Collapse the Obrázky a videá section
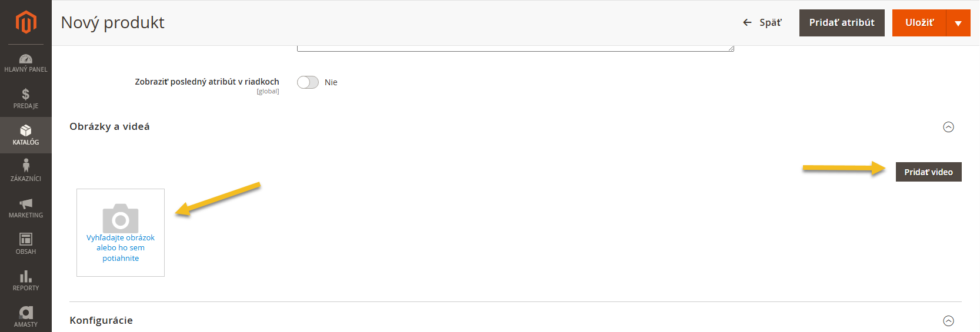The height and width of the screenshot is (332, 980). [x=948, y=127]
